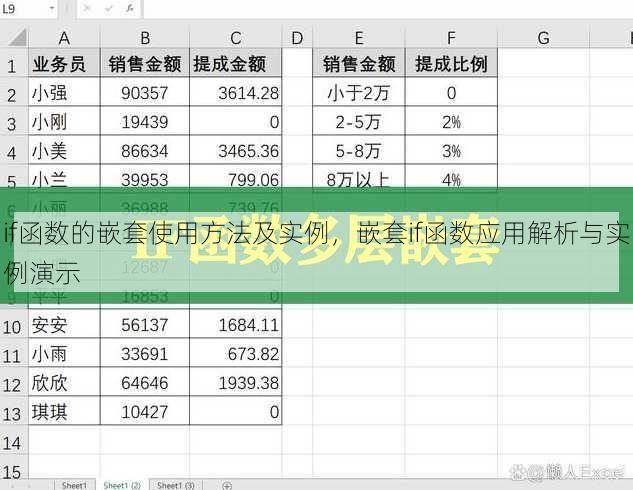Click cell 琪琪

(x=64, y=411)
